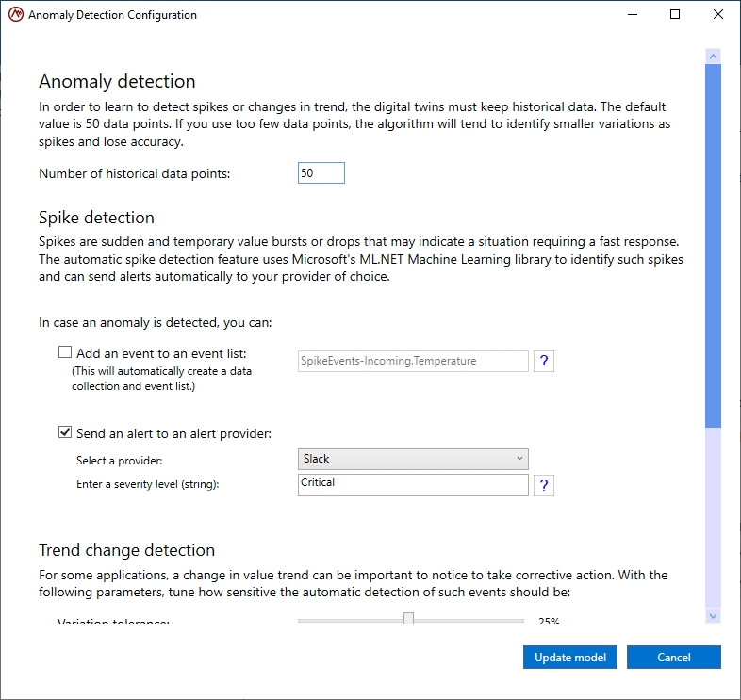
Task: Minimize the configuration window
Action: click(633, 15)
